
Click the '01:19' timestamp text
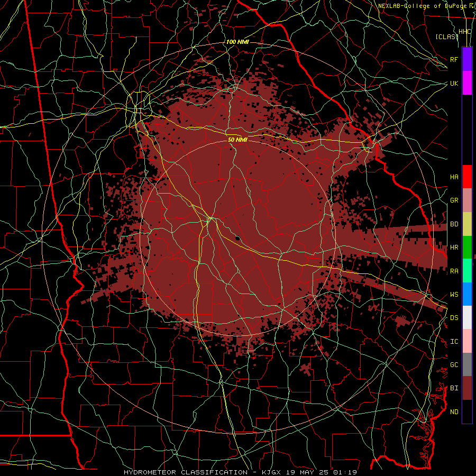tap(344, 472)
